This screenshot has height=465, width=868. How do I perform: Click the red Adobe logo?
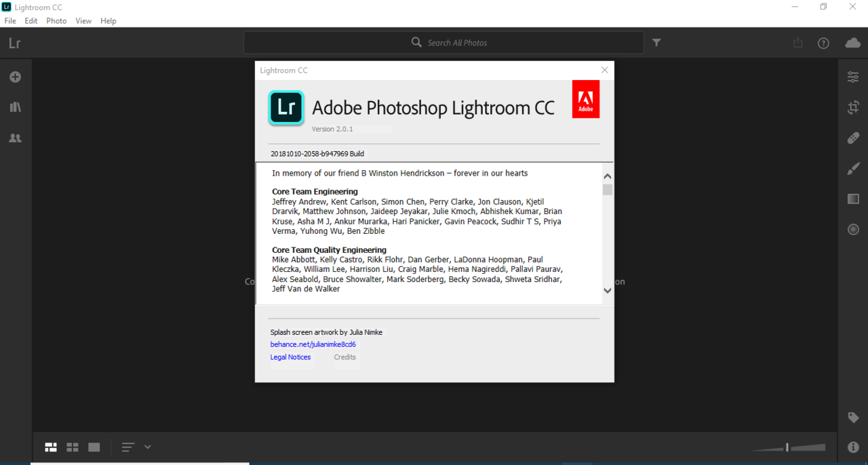586,99
